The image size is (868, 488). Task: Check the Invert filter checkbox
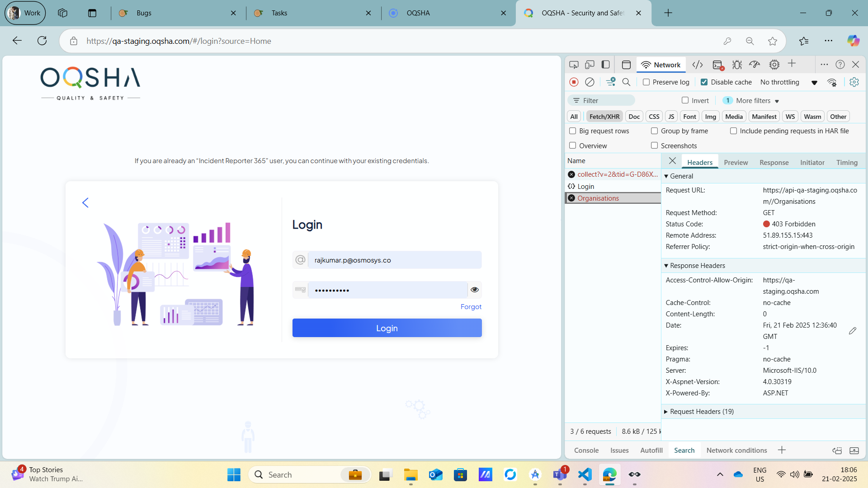(685, 100)
